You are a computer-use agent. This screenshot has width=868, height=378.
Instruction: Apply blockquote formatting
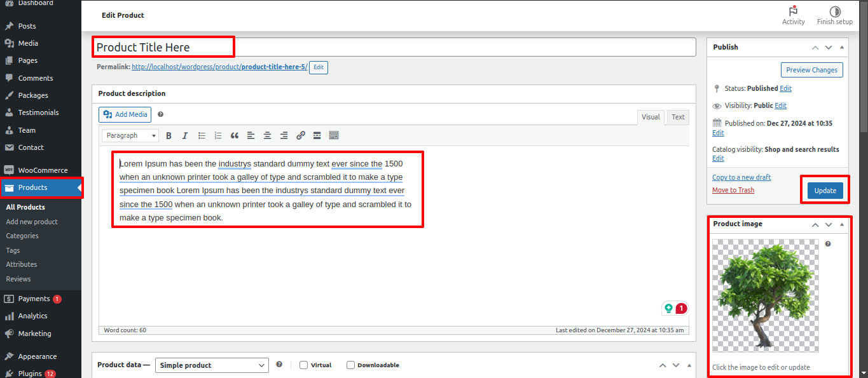click(235, 135)
